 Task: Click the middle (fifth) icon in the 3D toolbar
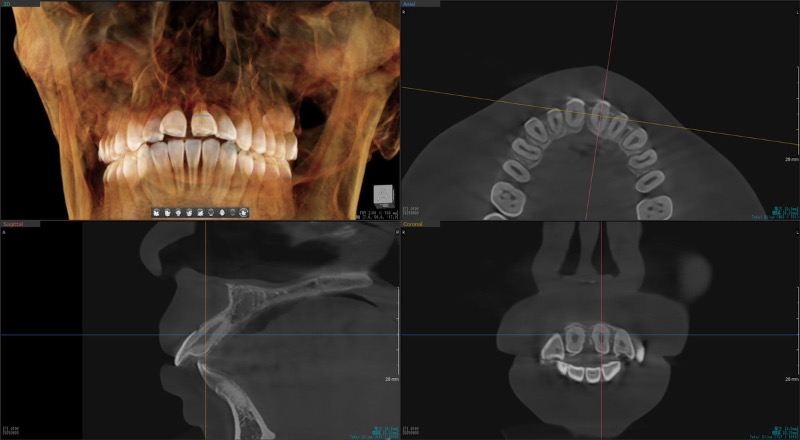coord(200,212)
